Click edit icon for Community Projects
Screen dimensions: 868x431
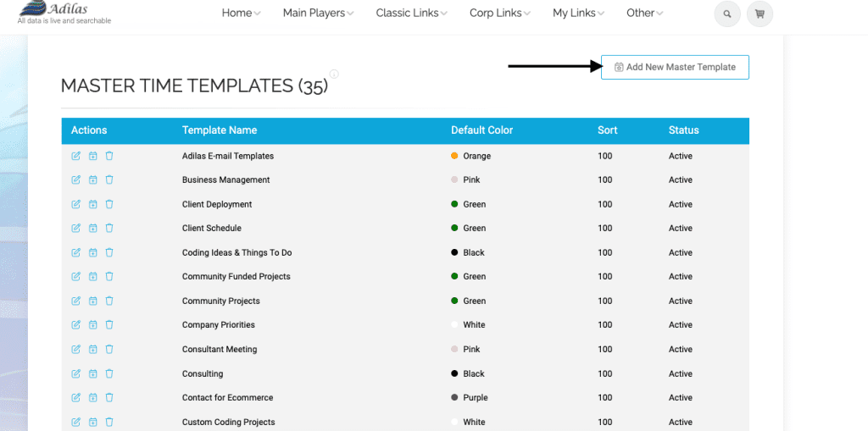point(75,301)
